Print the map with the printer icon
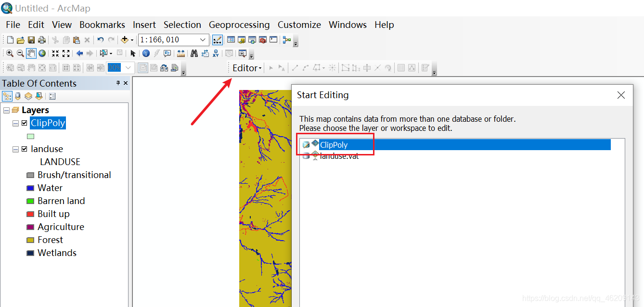 click(42, 40)
